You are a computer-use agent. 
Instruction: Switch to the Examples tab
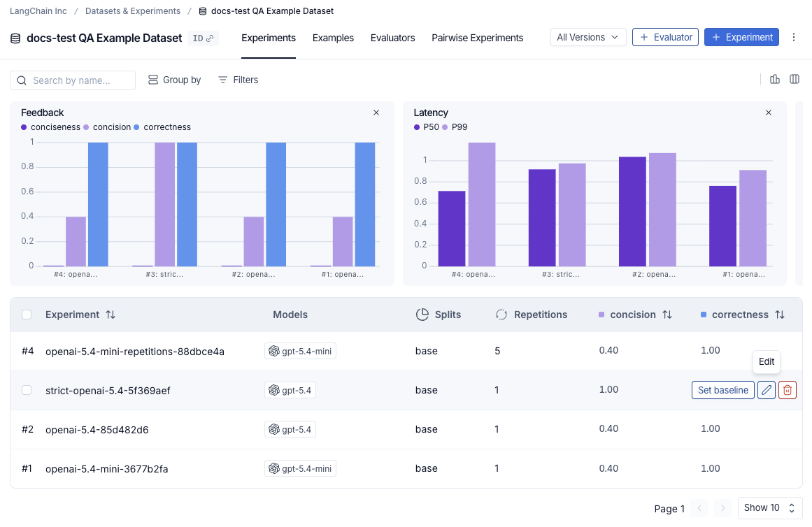[333, 38]
